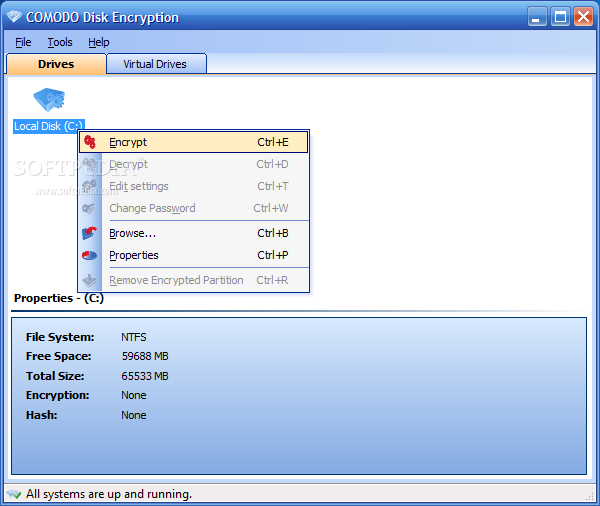Select the Local Disk (C:) drive icon

[49, 100]
